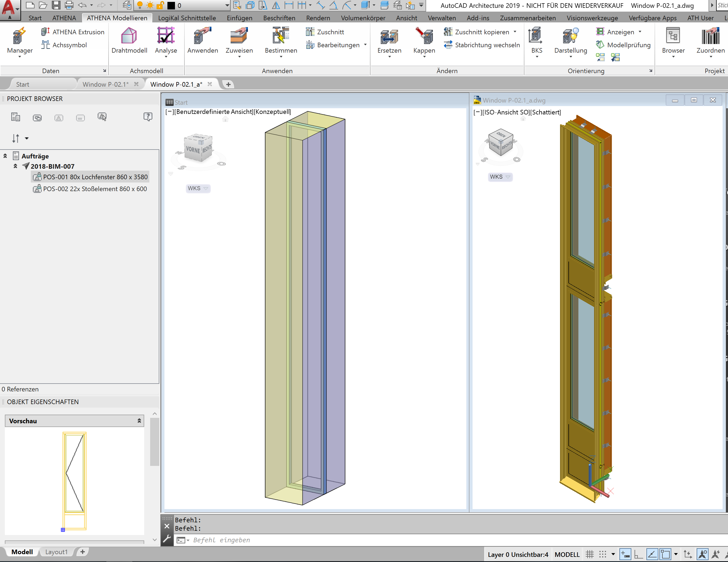Switch to Window P-02.1 document tab
Screen dimensions: 728x562
tap(106, 84)
